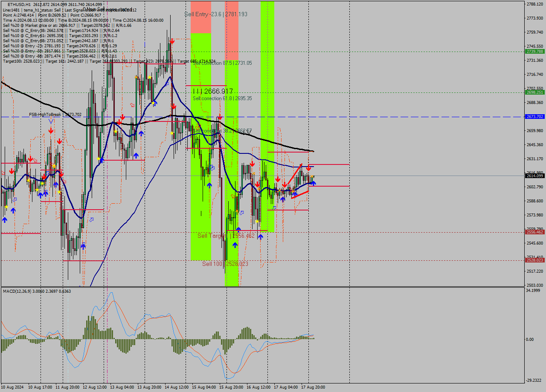Click the 'Sell %10 @ C_Entry61: 2695.358' line
Image resolution: width=546 pixels, height=392 pixels.
click(60, 35)
